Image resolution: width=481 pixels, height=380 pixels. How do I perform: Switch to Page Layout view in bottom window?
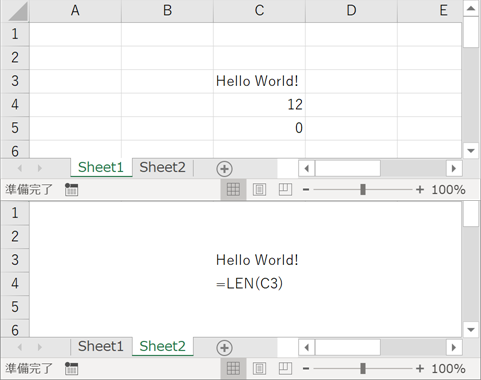tap(259, 369)
